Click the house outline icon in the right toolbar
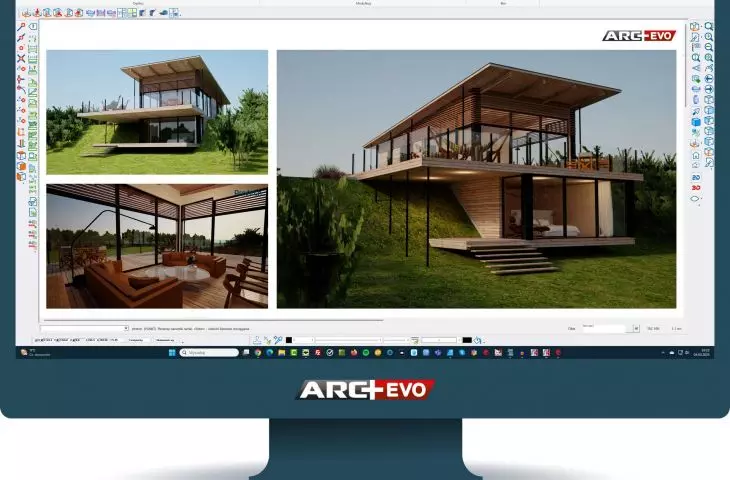The width and height of the screenshot is (730, 480). tap(696, 155)
